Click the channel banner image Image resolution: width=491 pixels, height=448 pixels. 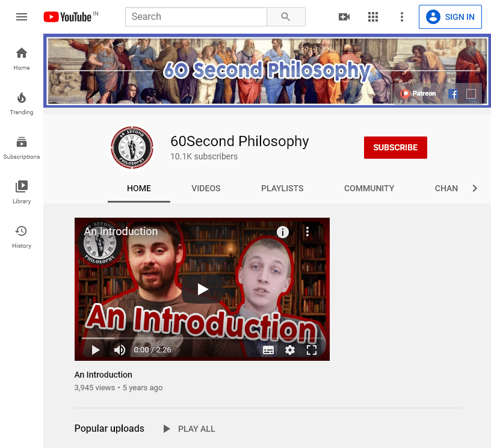coord(267,71)
